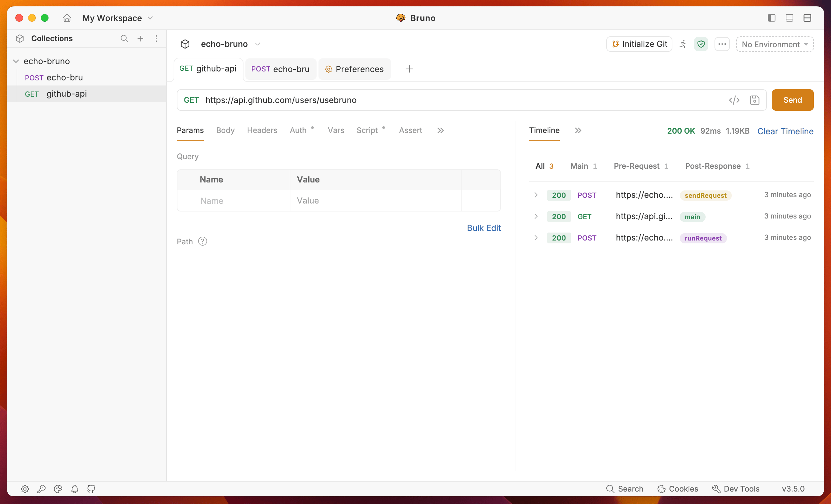Screen dimensions: 831x504
Task: Go to the home screen icon
Action: 67,18
